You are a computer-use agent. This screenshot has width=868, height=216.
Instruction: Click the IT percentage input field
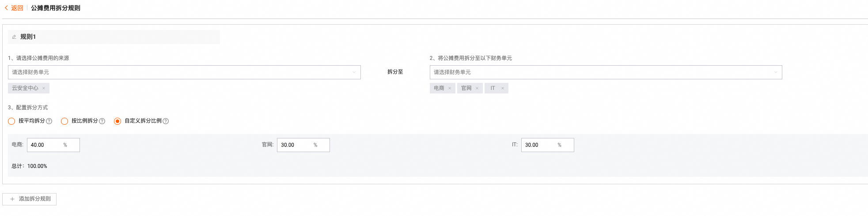tap(548, 145)
